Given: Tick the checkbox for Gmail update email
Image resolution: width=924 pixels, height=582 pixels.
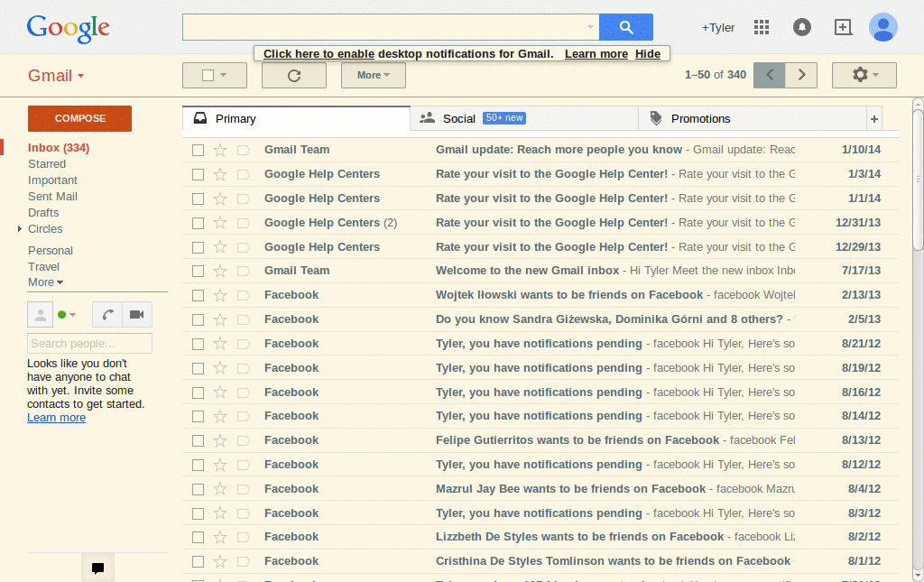Looking at the screenshot, I should point(198,150).
